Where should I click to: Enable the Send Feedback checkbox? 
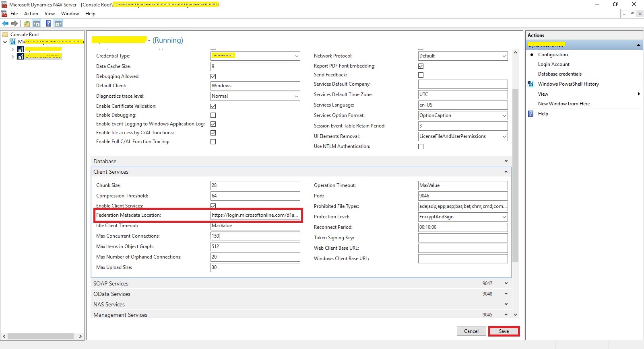(421, 75)
